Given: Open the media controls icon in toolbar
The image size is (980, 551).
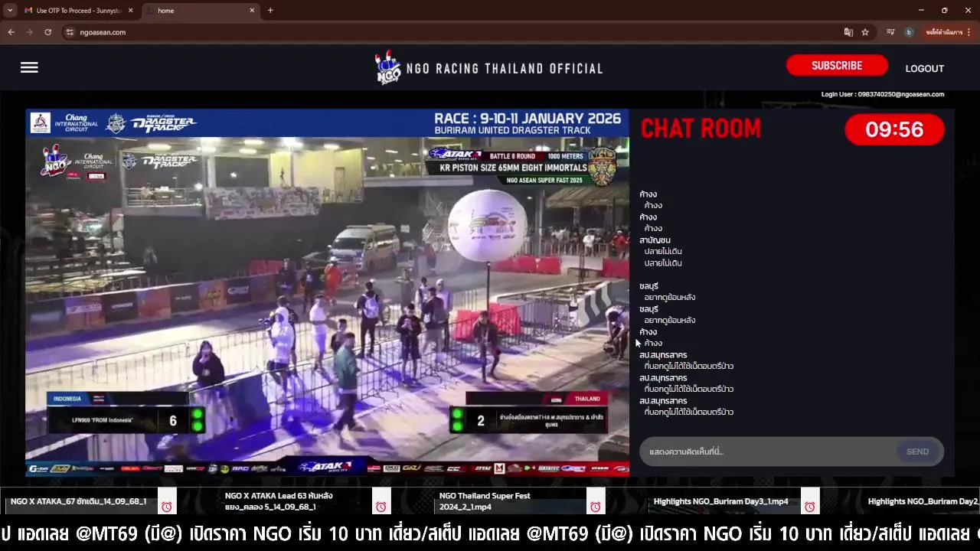Looking at the screenshot, I should [890, 32].
